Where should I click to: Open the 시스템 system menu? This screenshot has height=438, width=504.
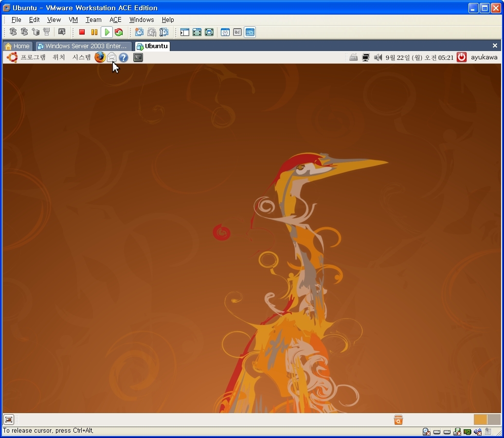click(81, 57)
